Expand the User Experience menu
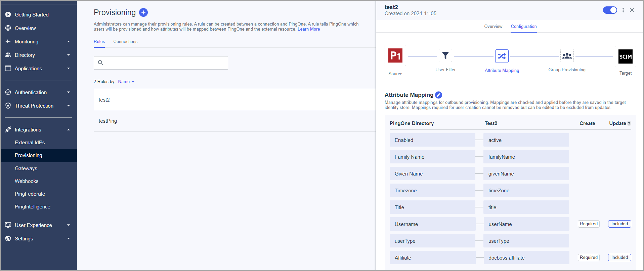Viewport: 644px width, 271px height. pyautogui.click(x=69, y=225)
